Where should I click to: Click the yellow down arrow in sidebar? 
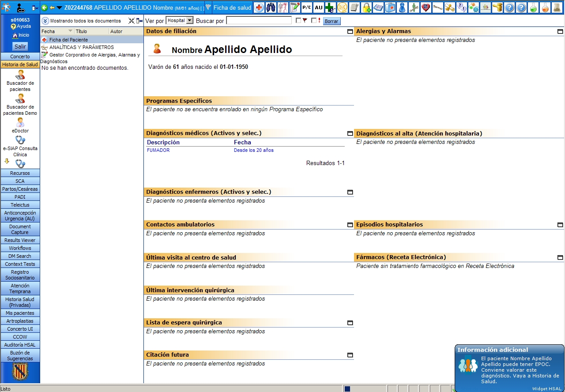pyautogui.click(x=7, y=161)
